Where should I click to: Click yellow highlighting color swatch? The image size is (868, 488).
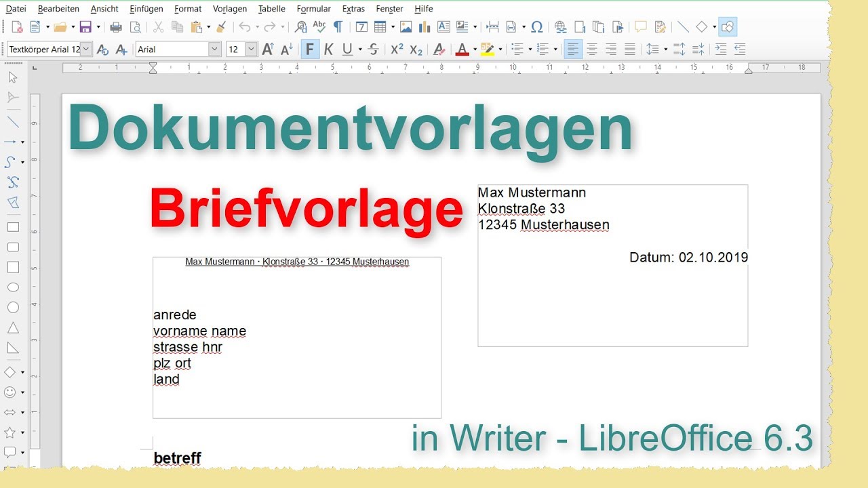(488, 49)
